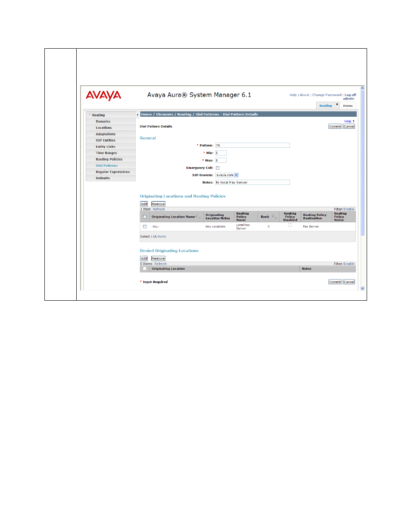Click the Avaya logo
The height and width of the screenshot is (532, 411).
point(103,95)
